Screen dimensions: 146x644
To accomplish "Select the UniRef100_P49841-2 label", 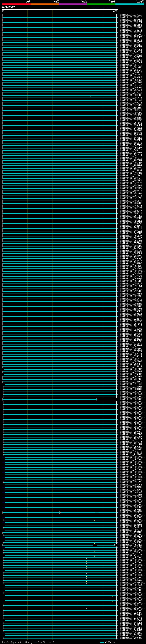I will click(132, 583).
